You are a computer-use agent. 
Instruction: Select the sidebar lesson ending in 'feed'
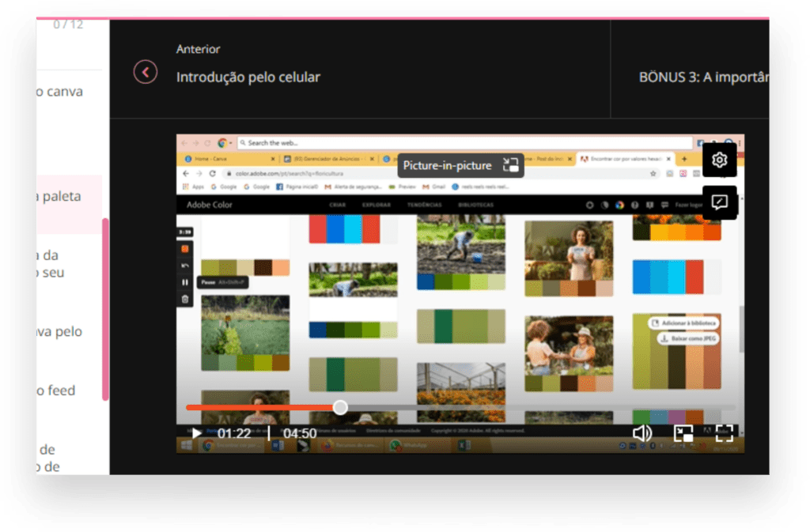pos(59,391)
